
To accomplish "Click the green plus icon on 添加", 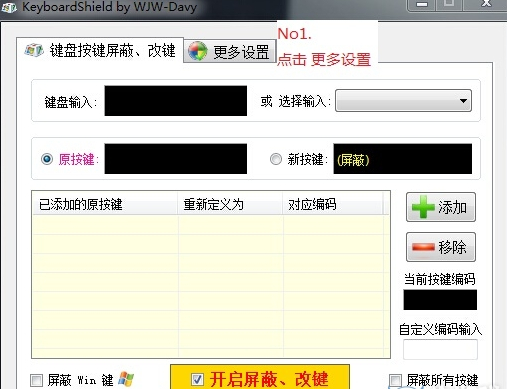I will tap(423, 207).
